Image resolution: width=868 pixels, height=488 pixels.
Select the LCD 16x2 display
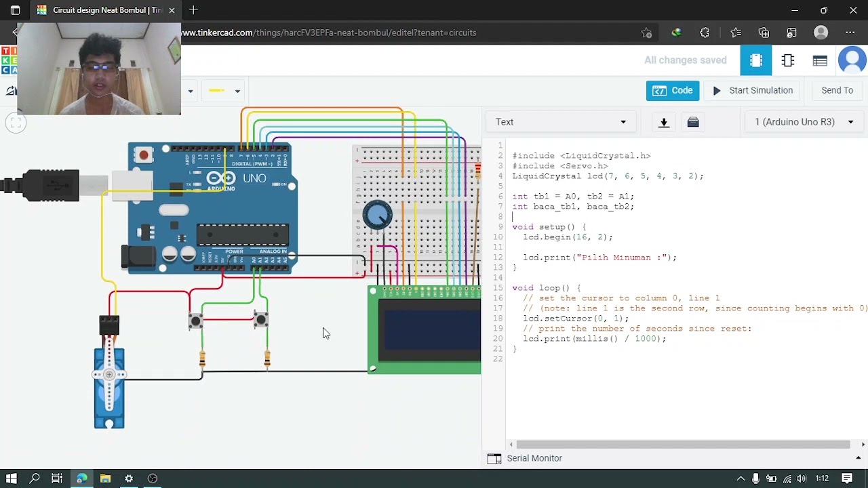[x=425, y=330]
